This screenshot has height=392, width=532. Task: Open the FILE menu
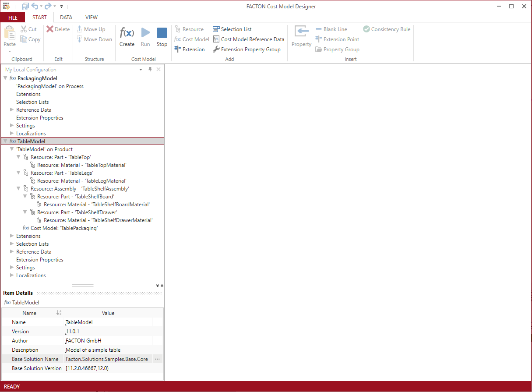[x=13, y=18]
